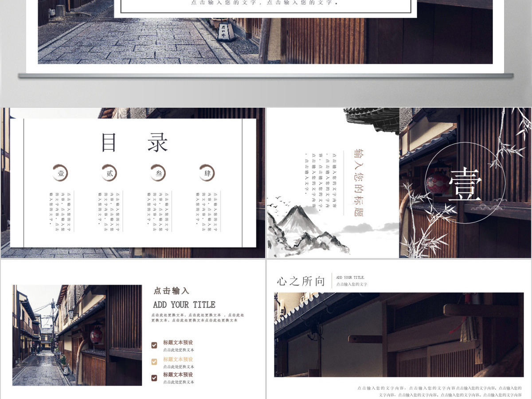The image size is (532, 399).
Task: Select the caption text in the top slide
Action: 265,3
